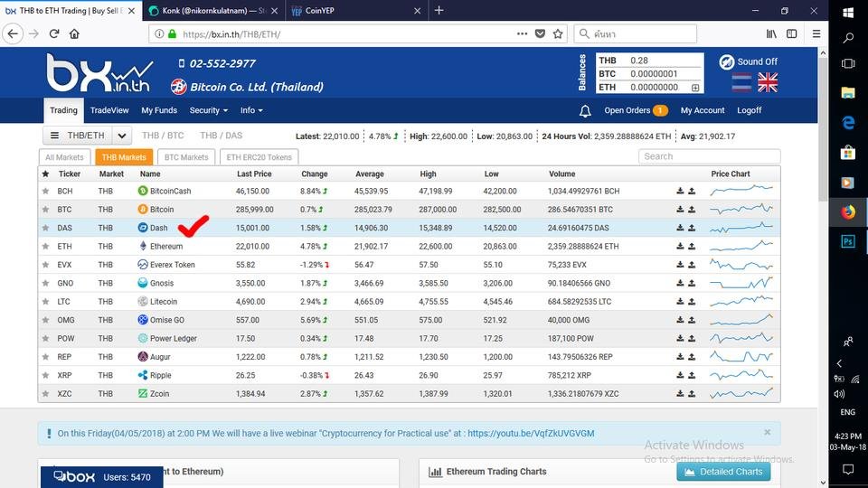Click the Bitcoin coin logo icon
This screenshot has width=868, height=488.
tap(142, 209)
